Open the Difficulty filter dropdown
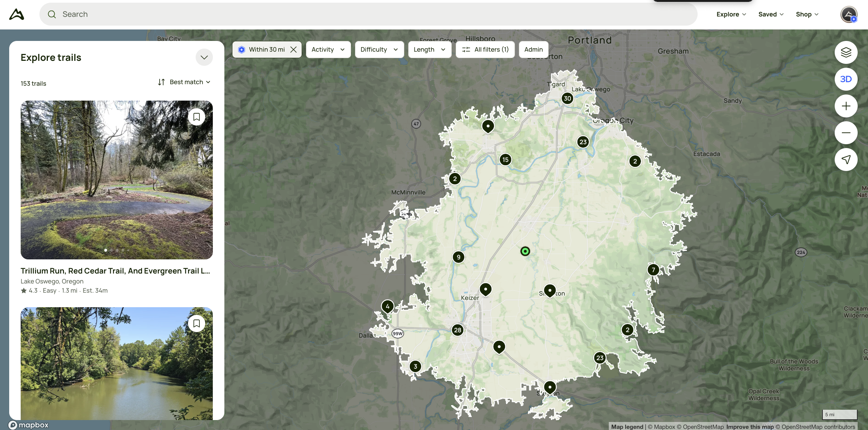The image size is (868, 430). click(x=379, y=49)
